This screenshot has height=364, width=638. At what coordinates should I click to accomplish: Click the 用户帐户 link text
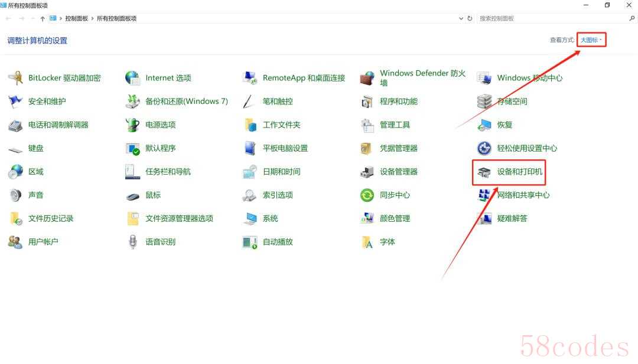(43, 242)
